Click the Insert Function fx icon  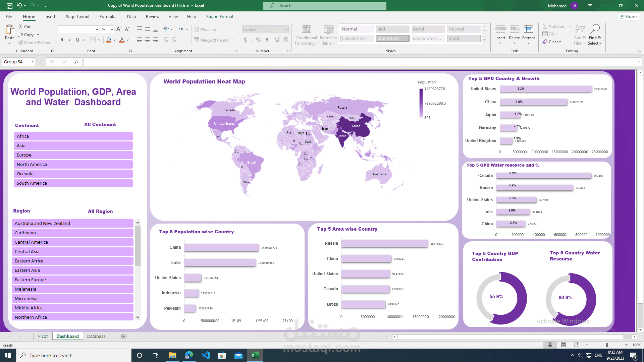coord(76,62)
